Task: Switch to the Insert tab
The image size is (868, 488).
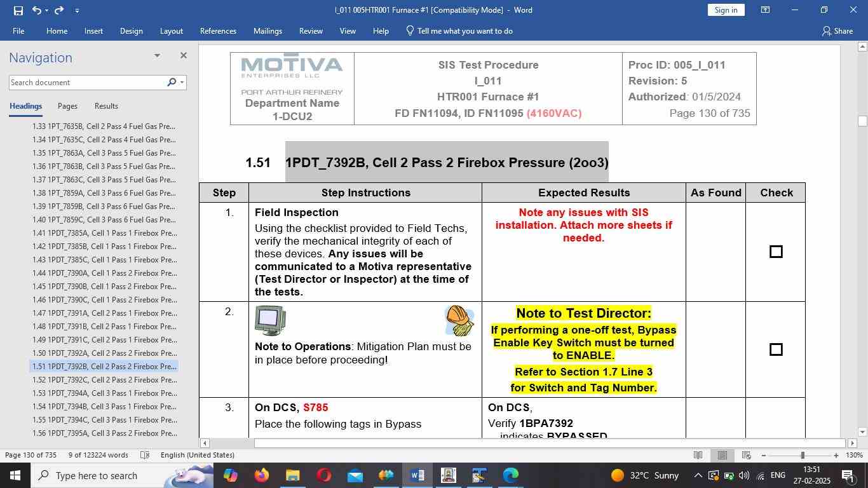Action: pos(93,31)
